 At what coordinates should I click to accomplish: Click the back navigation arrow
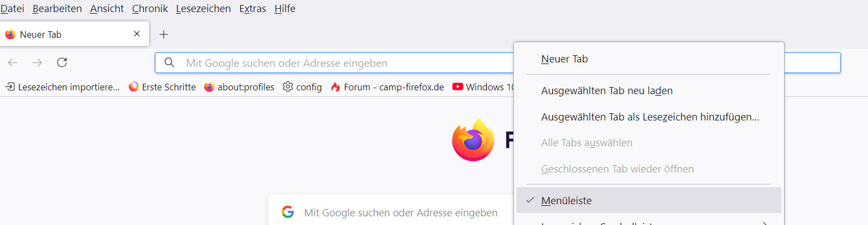[13, 63]
